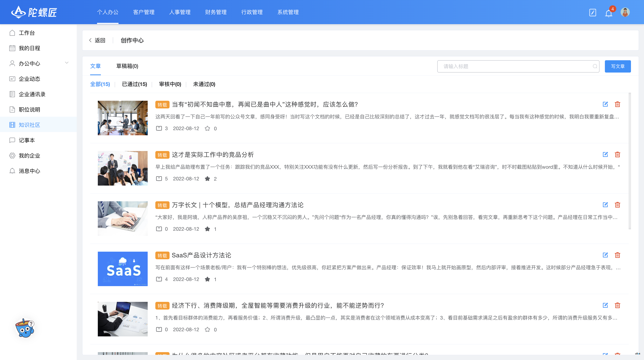Edit the 当有"初闻不知曲中意 article

point(605,104)
